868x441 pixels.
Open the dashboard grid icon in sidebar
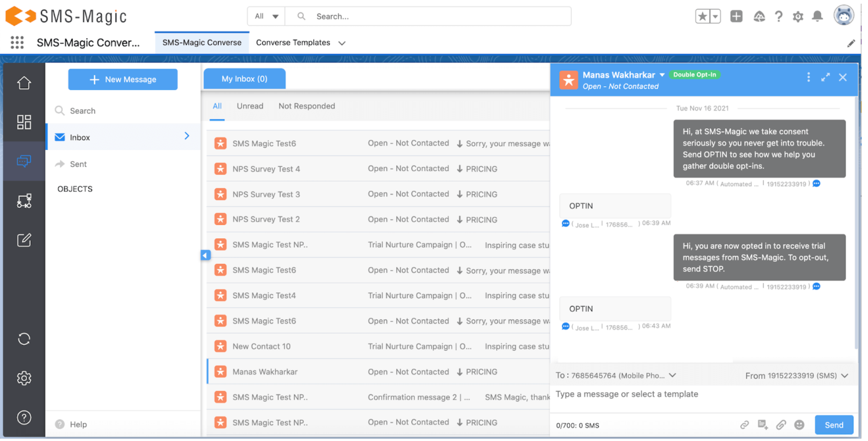click(x=24, y=122)
